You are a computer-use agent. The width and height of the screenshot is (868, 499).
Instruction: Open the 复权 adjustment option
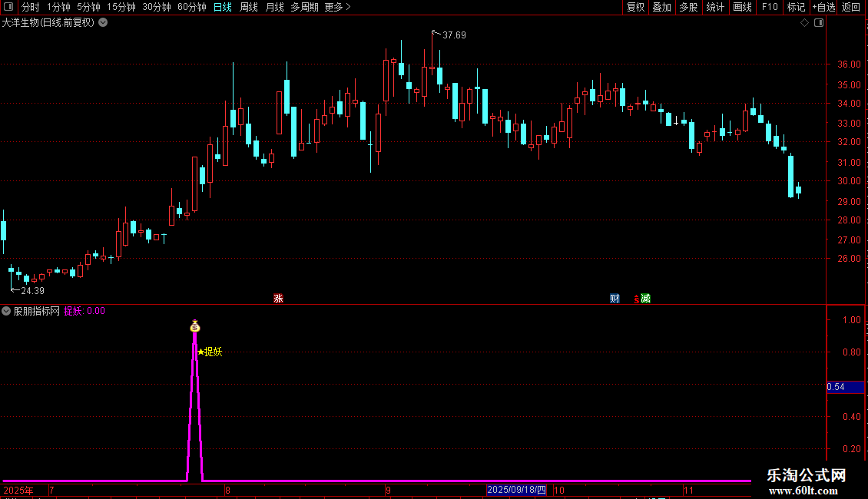tap(635, 7)
